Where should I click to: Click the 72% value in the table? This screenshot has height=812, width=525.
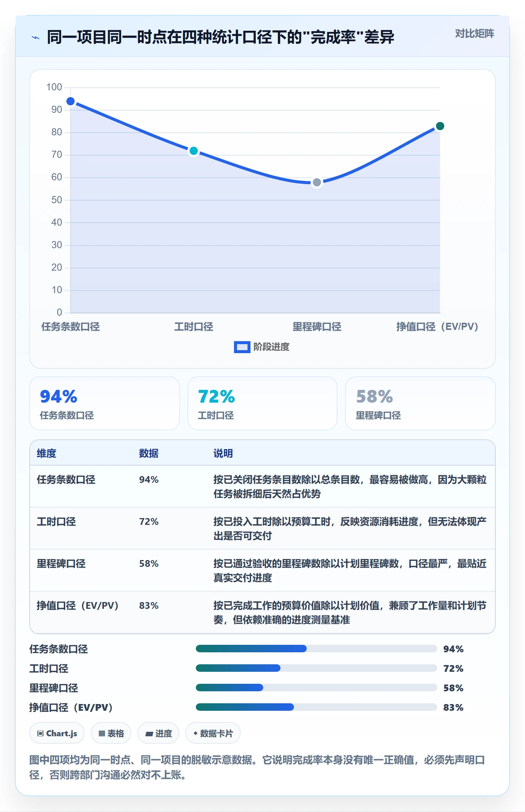tap(149, 521)
